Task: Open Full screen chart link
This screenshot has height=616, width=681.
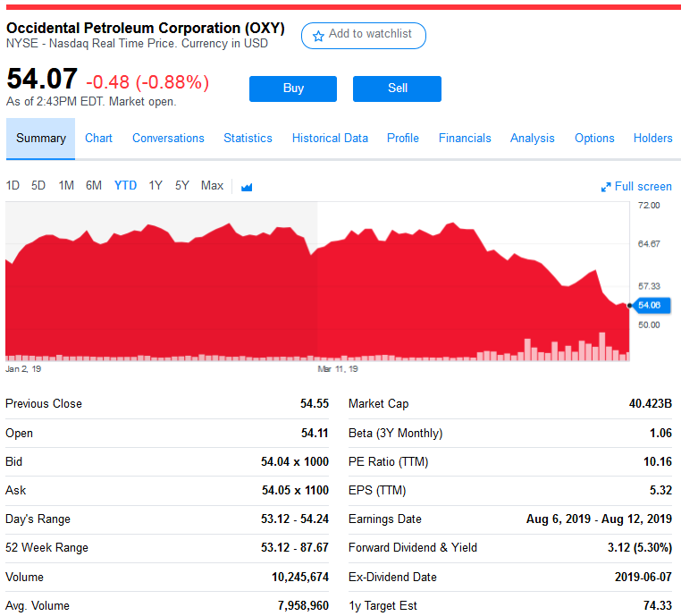Action: click(x=636, y=187)
